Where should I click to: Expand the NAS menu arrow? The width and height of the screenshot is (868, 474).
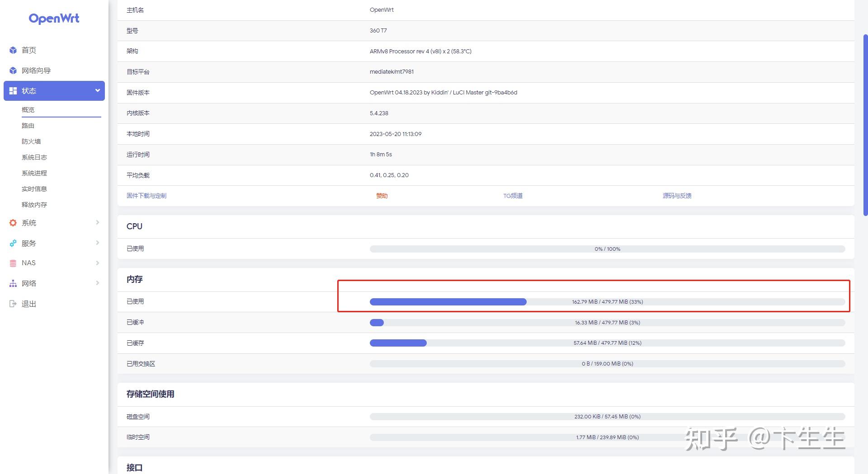[97, 263]
